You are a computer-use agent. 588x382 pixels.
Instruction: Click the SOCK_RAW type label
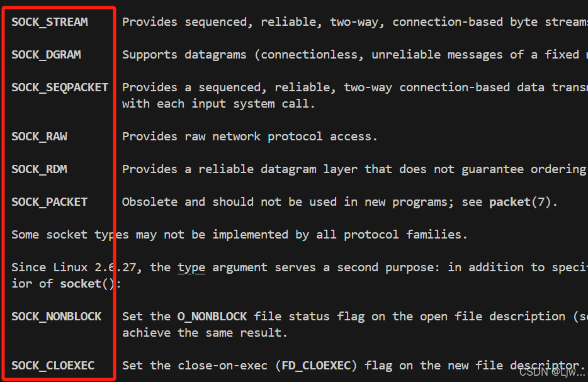click(39, 137)
